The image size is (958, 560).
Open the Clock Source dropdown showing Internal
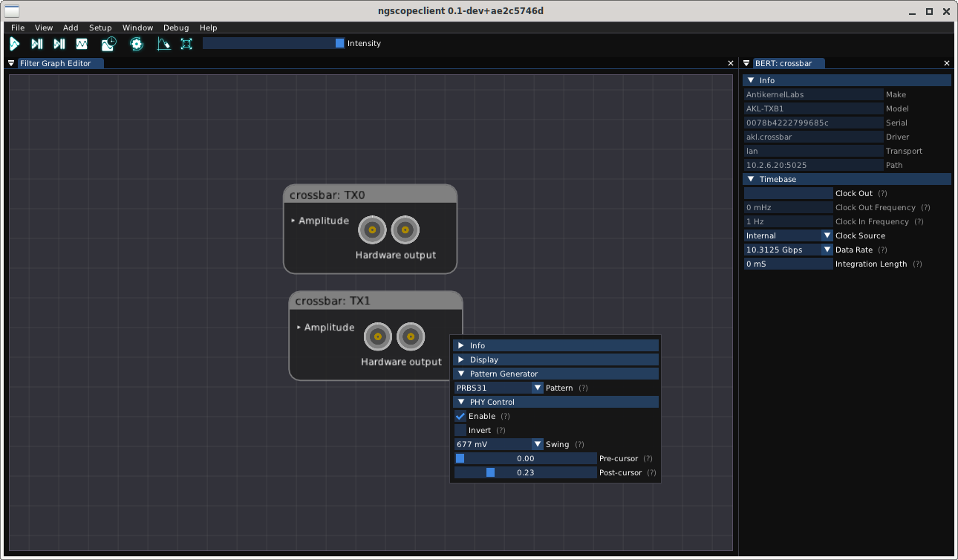[x=789, y=235]
